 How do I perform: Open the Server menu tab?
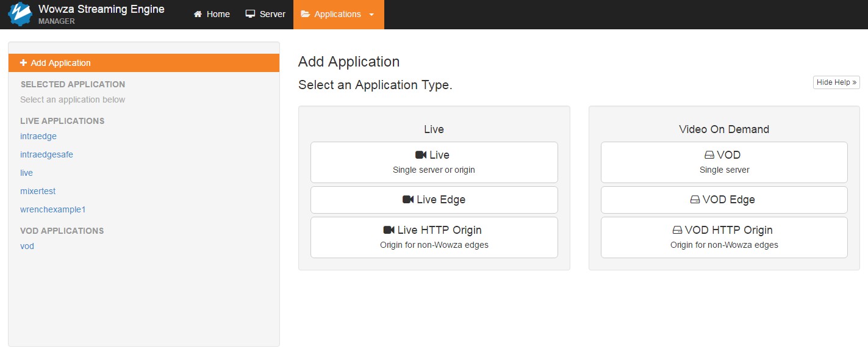click(x=265, y=14)
